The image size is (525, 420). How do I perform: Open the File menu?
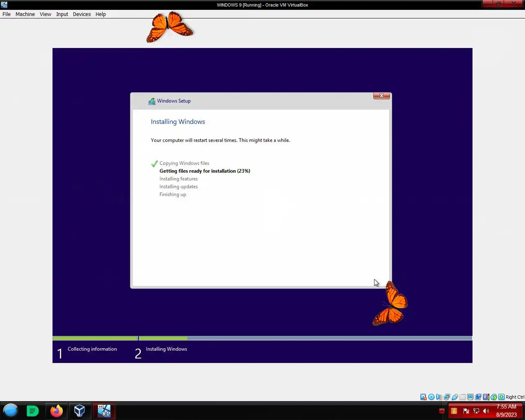7,14
